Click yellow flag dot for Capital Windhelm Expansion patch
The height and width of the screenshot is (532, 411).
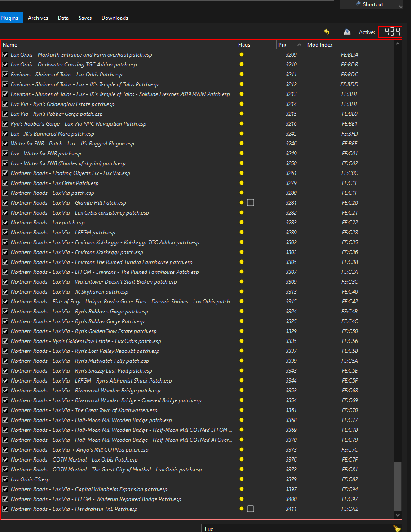pos(242,489)
